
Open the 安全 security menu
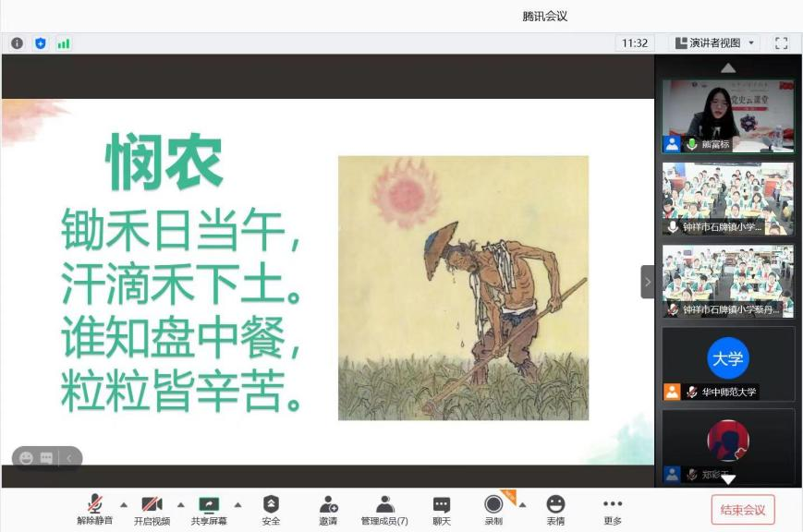tap(271, 510)
